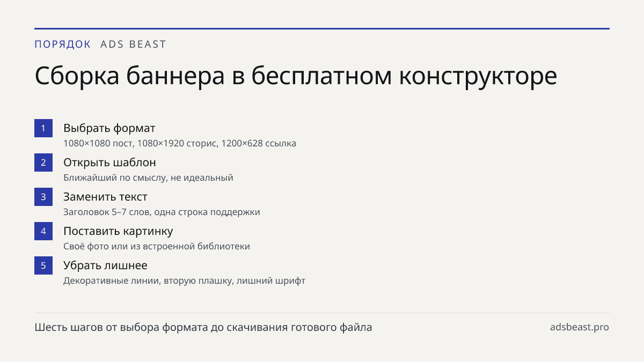Click the line "Своё фото или из встроенной библиотеки"
Viewport: 644px width, 362px height.
click(157, 246)
